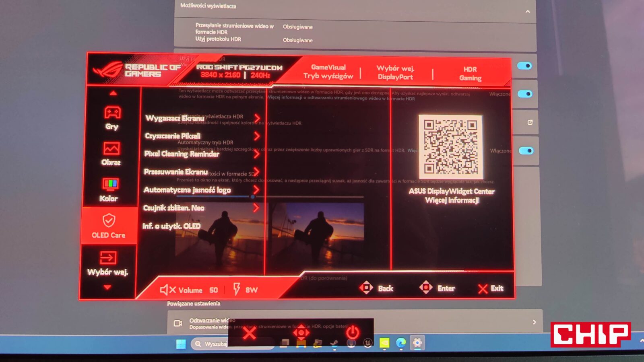644x362 pixels.
Task: Select Inf. o użytk. OLED menu entry
Action: (x=171, y=226)
